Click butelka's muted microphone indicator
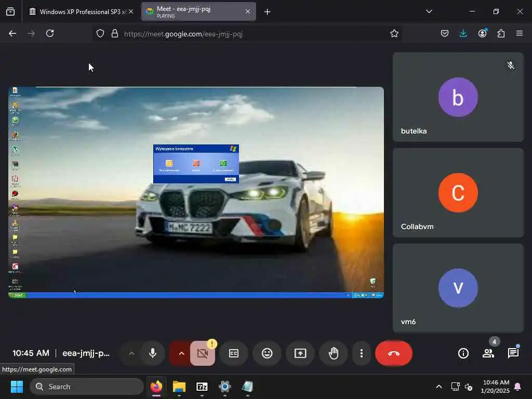Image resolution: width=532 pixels, height=399 pixels. [x=510, y=65]
